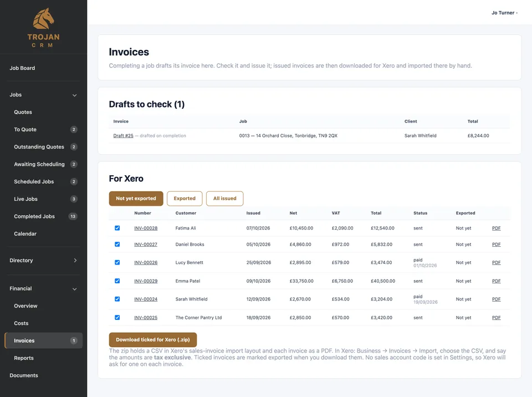532x397 pixels.
Task: Click the Customer column header
Action: point(186,213)
